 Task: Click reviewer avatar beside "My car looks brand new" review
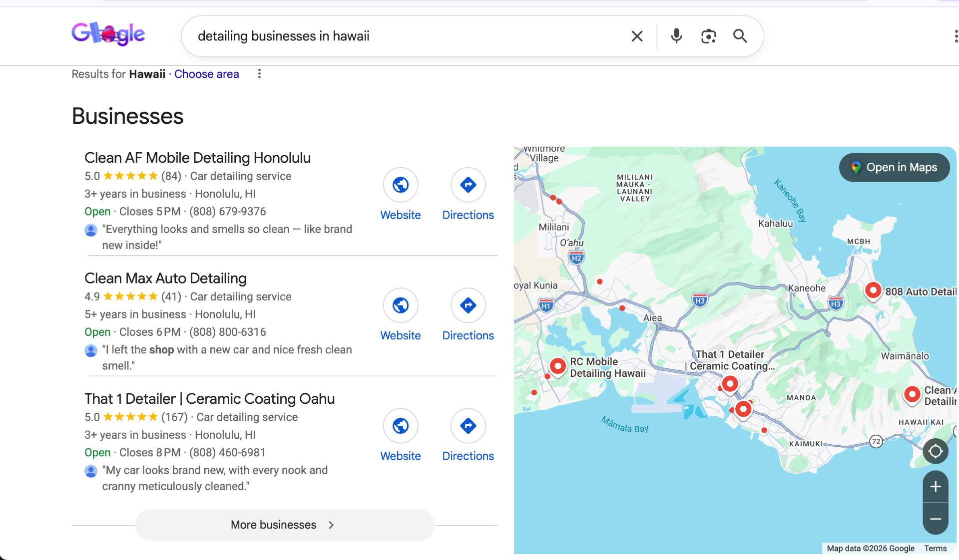(x=91, y=471)
